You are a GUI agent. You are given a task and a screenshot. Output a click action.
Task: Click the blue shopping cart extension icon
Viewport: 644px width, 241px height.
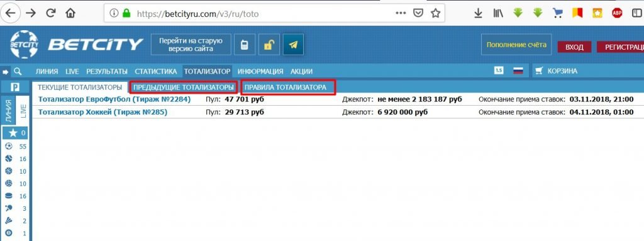(x=557, y=13)
